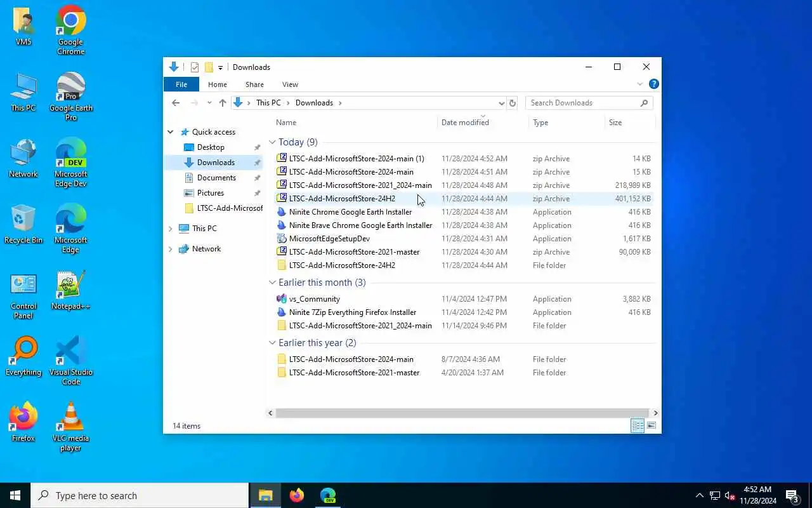This screenshot has width=812, height=508.
Task: Select Control Panel desktop icon
Action: (23, 296)
